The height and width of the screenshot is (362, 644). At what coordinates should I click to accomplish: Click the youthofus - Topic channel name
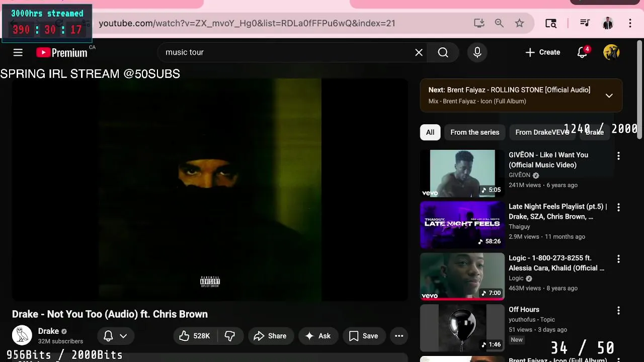(x=532, y=320)
